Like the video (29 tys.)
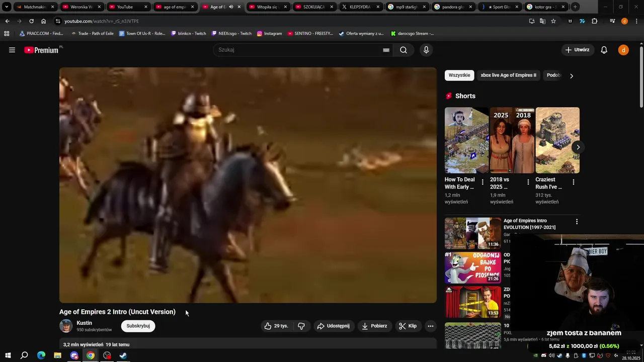This screenshot has height=362, width=644. [276, 326]
